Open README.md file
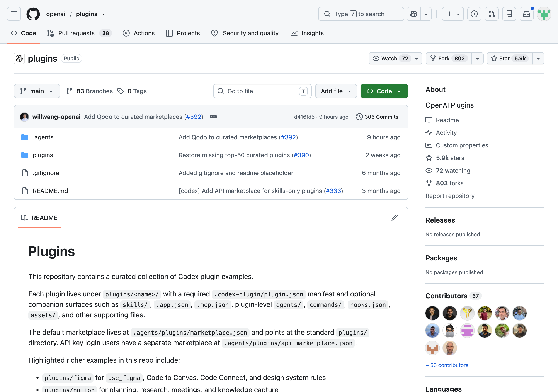Image resolution: width=558 pixels, height=392 pixels. point(50,191)
